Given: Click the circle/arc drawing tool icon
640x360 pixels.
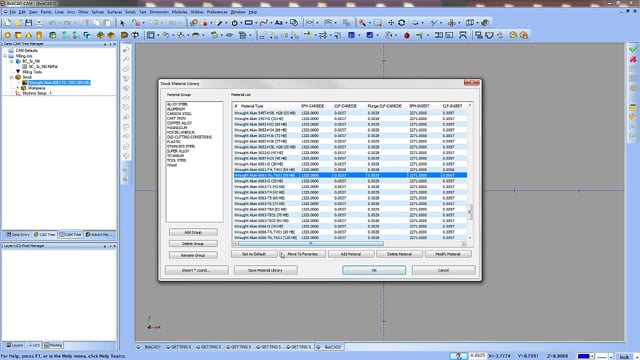Looking at the screenshot, I should (235, 23).
